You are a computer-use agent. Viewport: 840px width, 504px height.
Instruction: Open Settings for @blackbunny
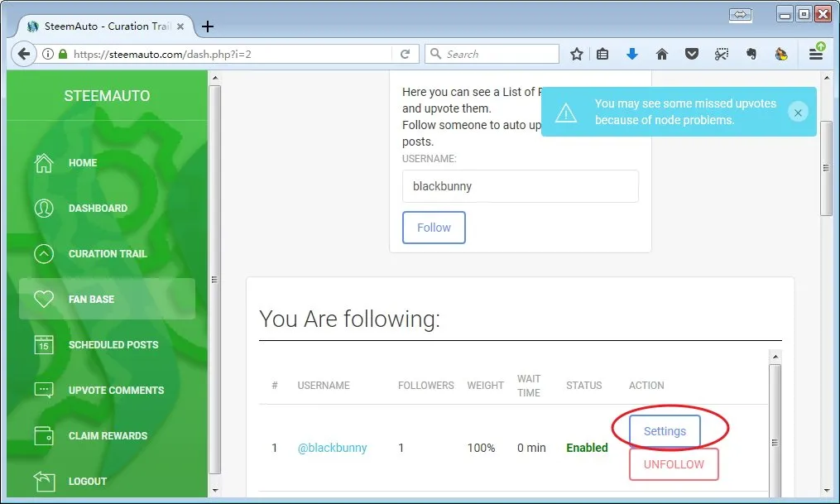[665, 431]
